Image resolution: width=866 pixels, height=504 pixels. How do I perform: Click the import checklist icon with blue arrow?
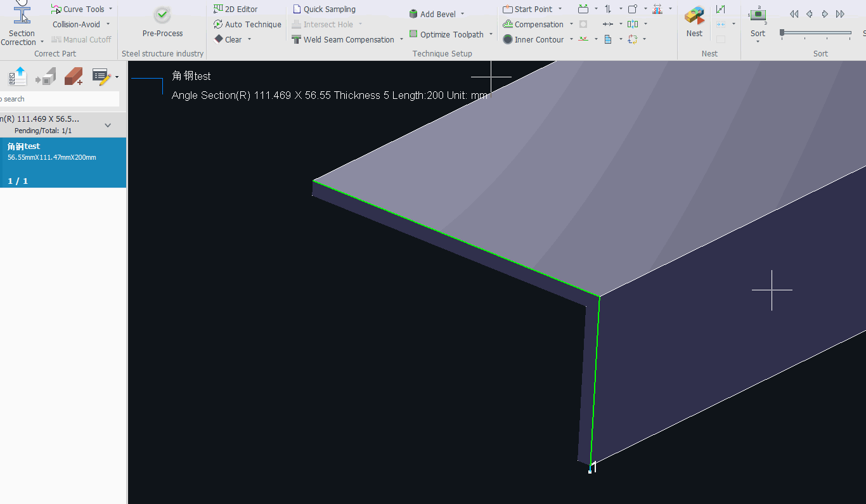(x=18, y=77)
